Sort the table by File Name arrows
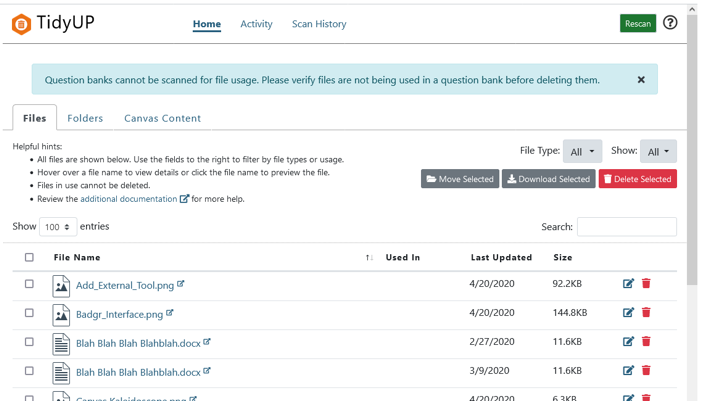The width and height of the screenshot is (701, 409). coord(369,258)
